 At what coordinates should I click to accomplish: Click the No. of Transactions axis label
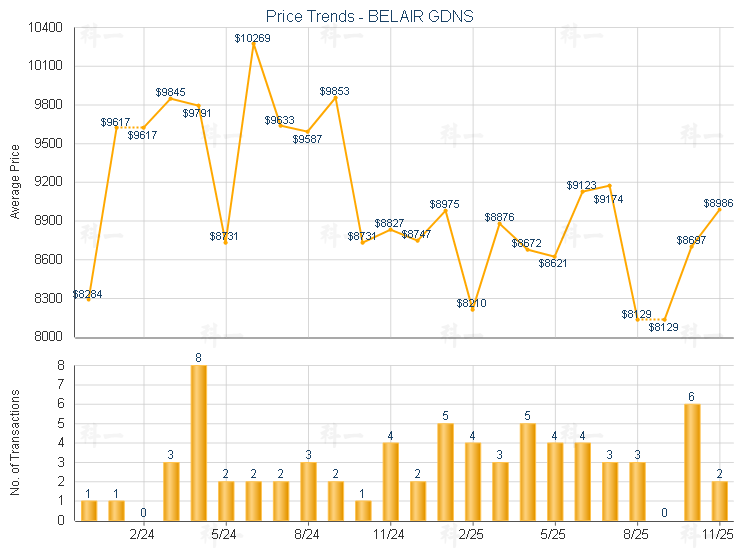tap(15, 442)
